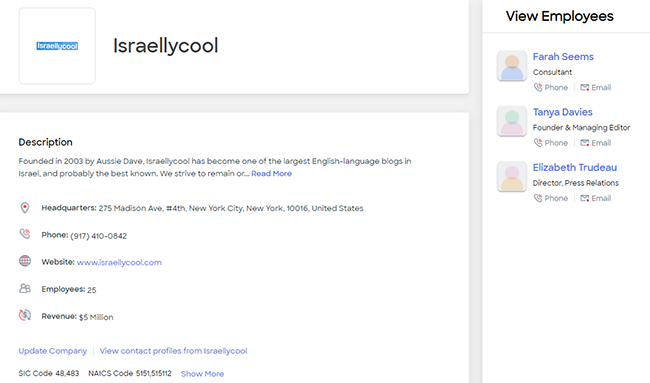Click email icon for Farah Seems

tap(585, 87)
